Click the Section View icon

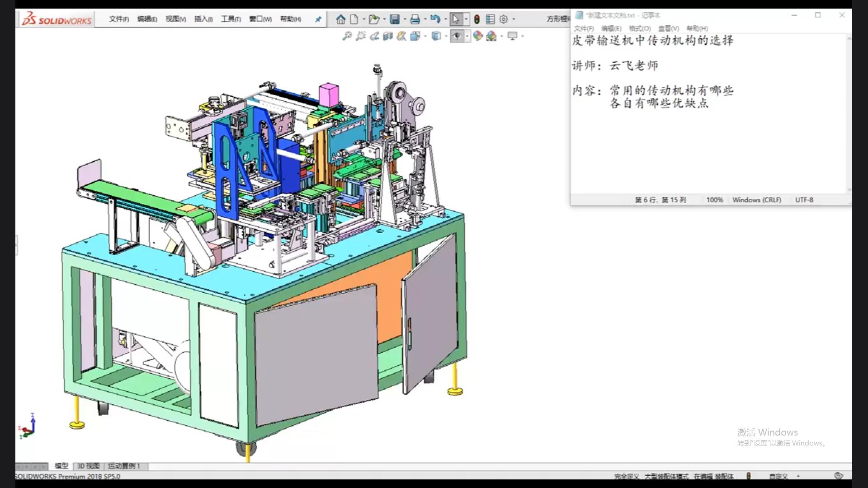[x=388, y=36]
